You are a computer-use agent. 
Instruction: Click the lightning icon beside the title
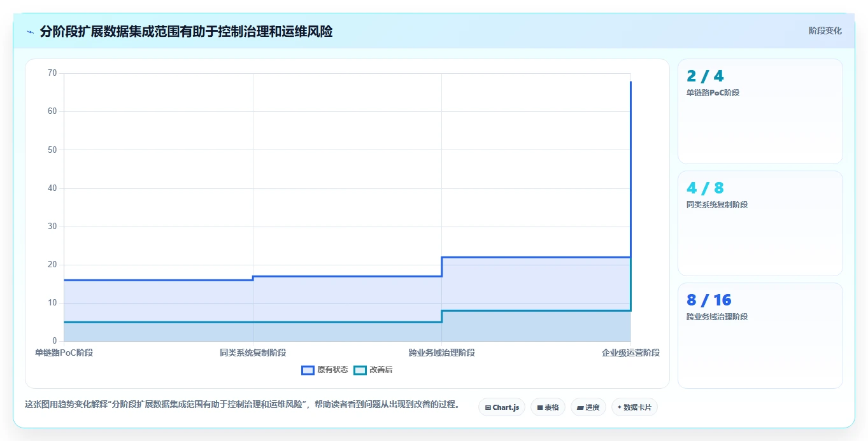[x=30, y=32]
